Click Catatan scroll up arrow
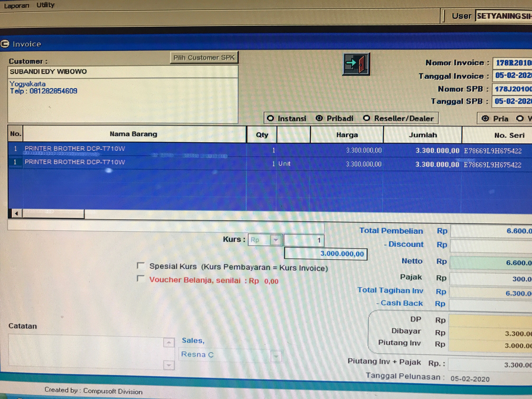Viewport: 532px width, 399px height. click(x=169, y=342)
